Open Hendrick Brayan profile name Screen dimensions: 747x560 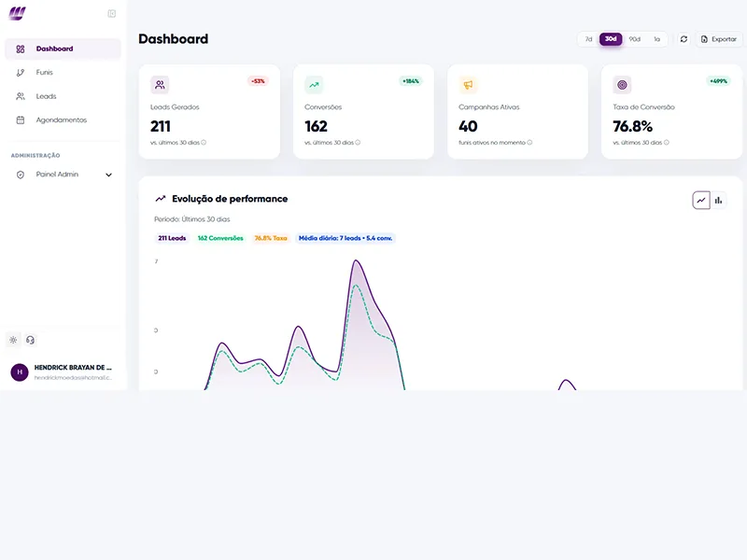point(73,367)
